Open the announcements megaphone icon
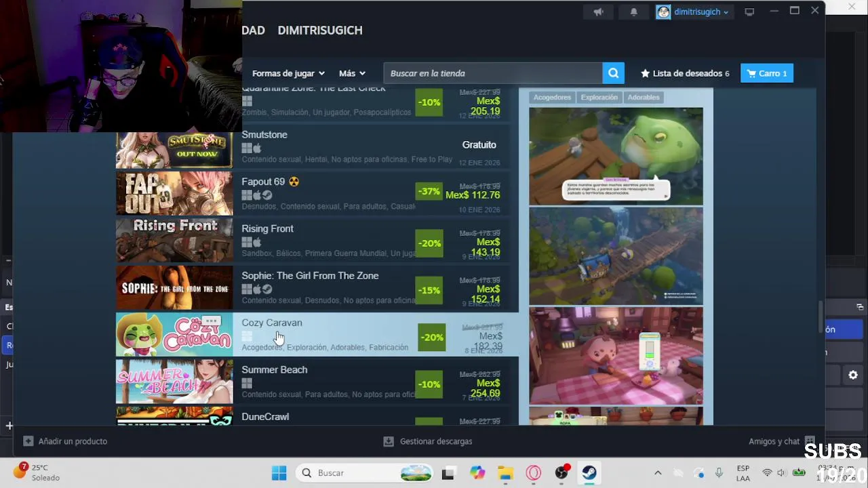Image resolution: width=868 pixels, height=488 pixels. (598, 12)
